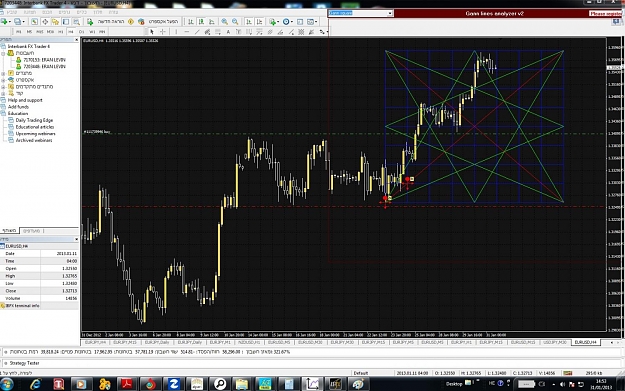Switch chart to bar chart style

click(x=191, y=22)
